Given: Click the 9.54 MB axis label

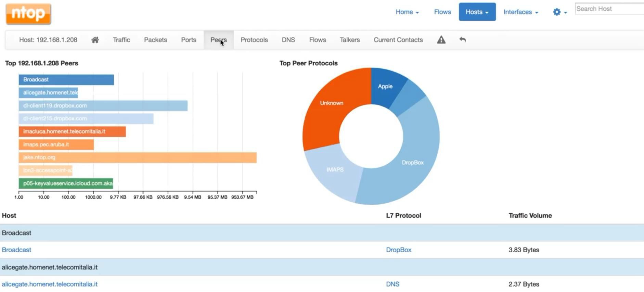Looking at the screenshot, I should click(x=192, y=197).
